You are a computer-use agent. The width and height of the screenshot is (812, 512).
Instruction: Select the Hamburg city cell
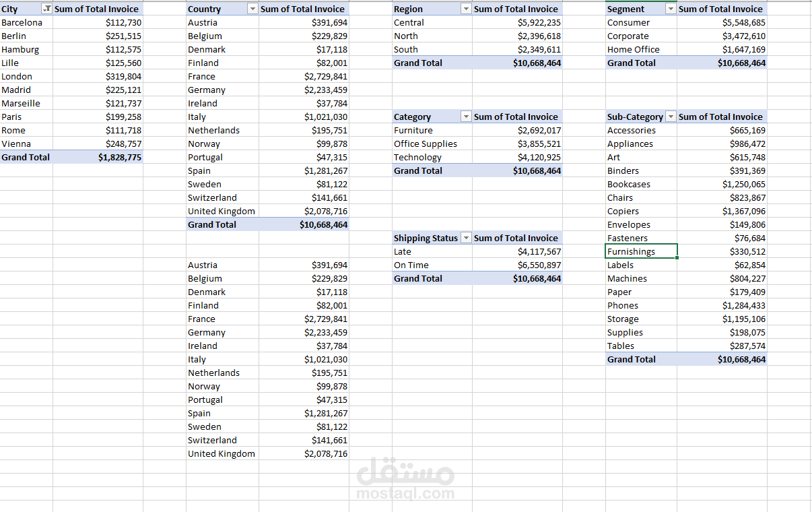tap(26, 49)
